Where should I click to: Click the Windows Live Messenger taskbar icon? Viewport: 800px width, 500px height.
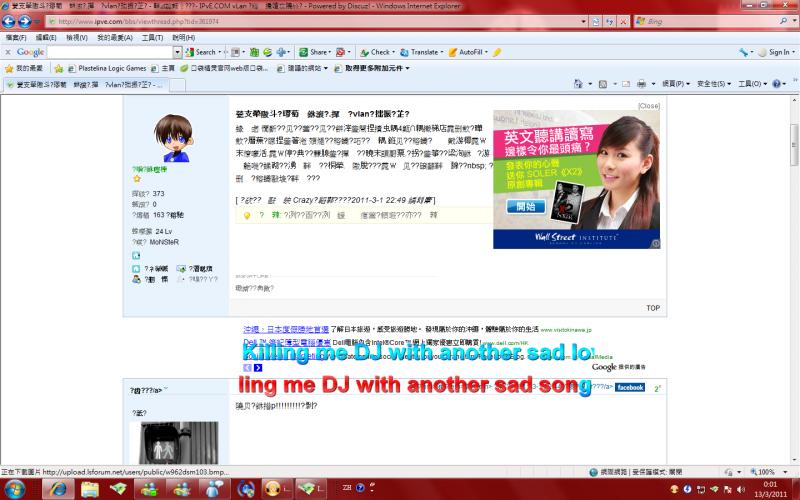[x=150, y=489]
